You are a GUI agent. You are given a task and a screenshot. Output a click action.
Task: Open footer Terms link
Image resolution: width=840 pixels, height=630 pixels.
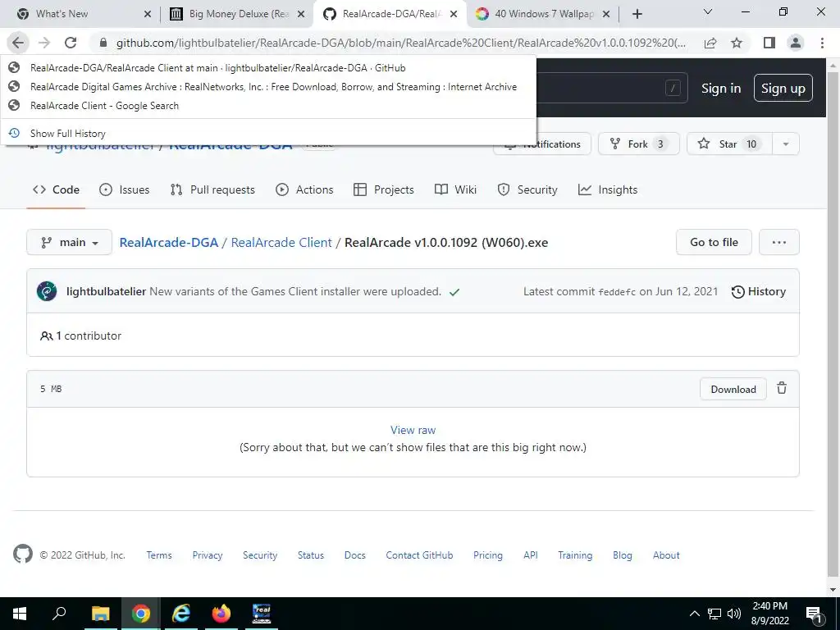point(159,555)
